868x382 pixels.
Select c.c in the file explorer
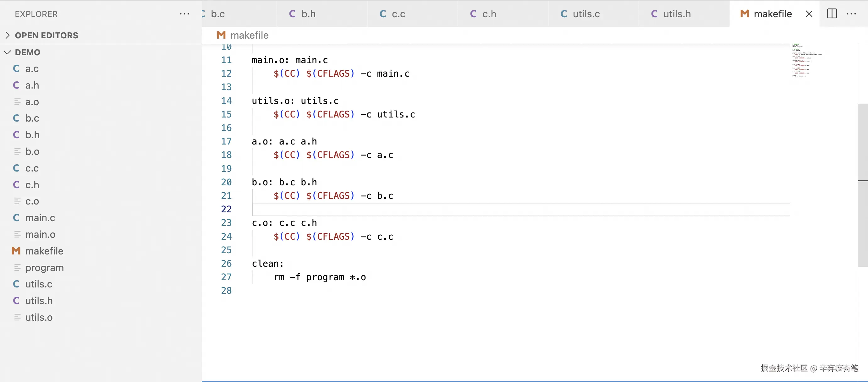pyautogui.click(x=32, y=168)
